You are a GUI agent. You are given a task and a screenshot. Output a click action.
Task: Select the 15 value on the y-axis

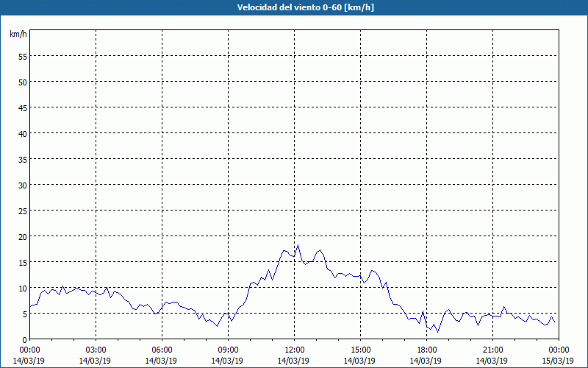pos(23,263)
